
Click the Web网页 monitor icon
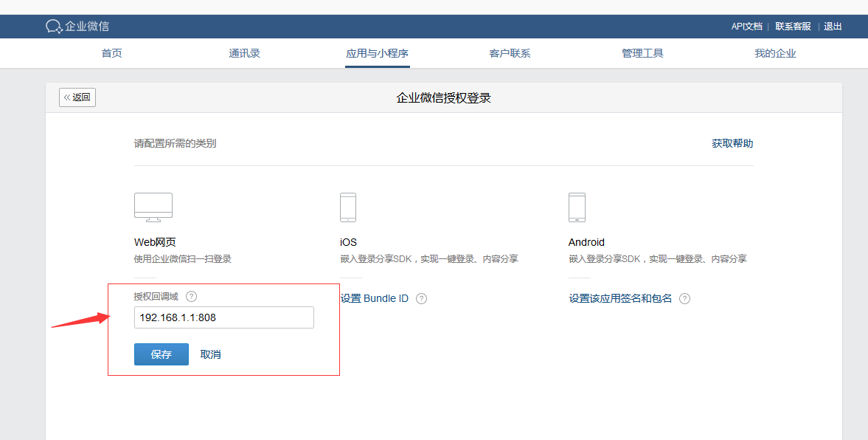coord(153,207)
